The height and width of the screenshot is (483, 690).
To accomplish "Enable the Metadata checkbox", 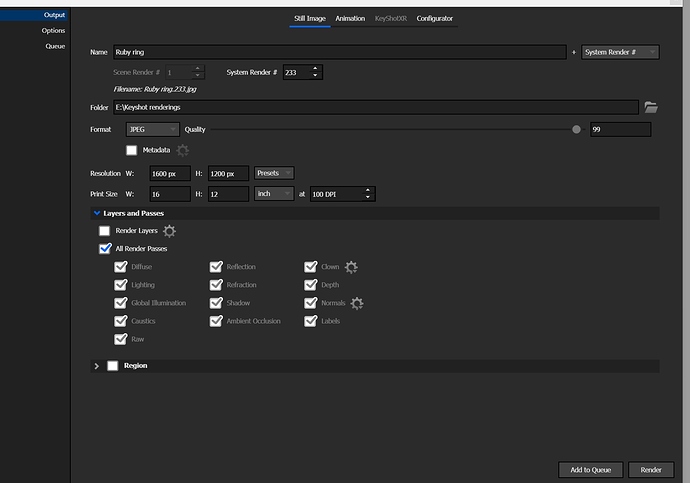I will point(132,150).
